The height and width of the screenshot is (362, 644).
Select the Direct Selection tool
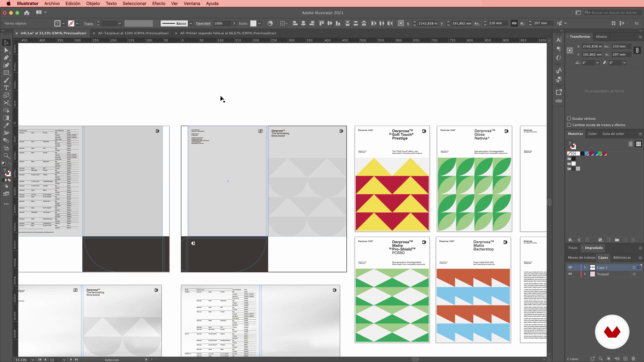6,50
